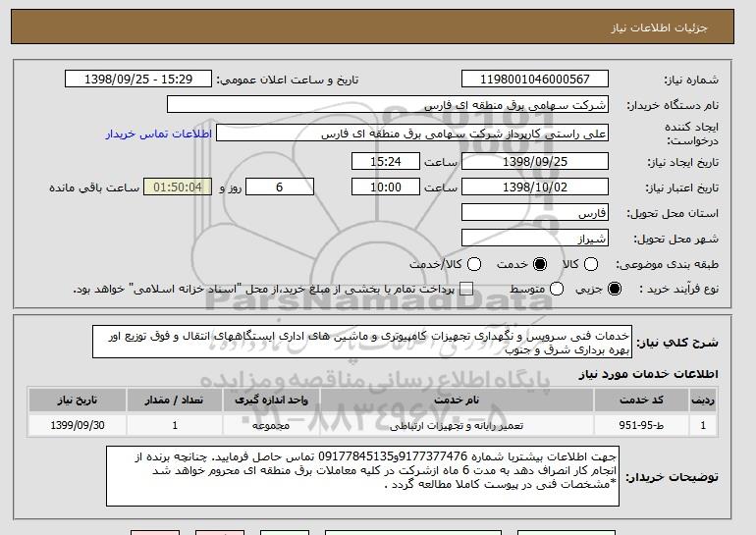
Task: Click the need date cell 1399/09/30
Action: (x=78, y=426)
